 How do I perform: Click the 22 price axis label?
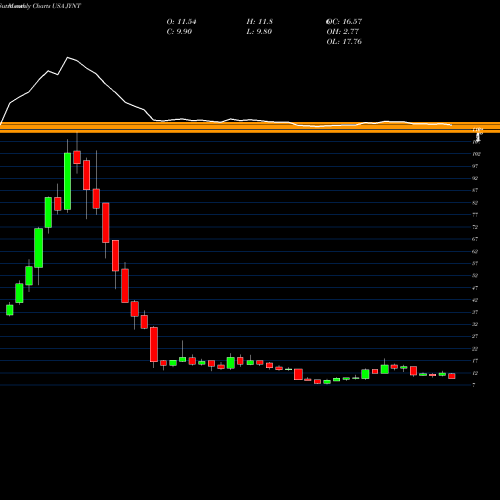[x=475, y=349]
